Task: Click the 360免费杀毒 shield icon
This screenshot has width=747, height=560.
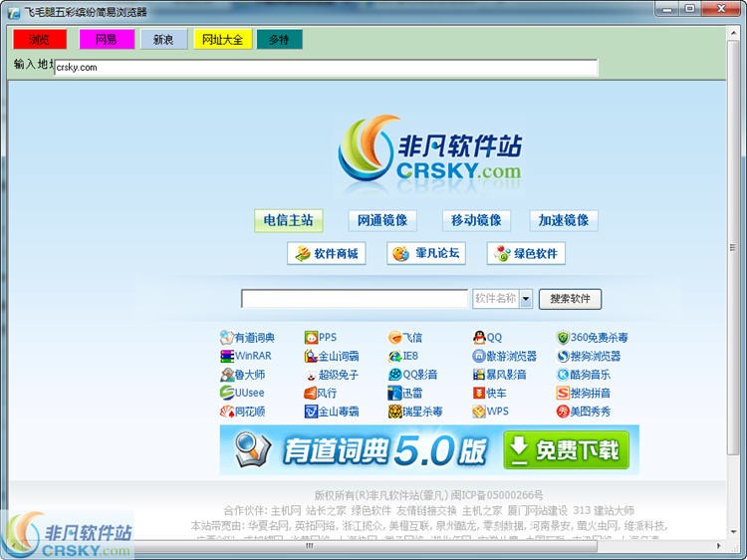Action: coord(563,338)
